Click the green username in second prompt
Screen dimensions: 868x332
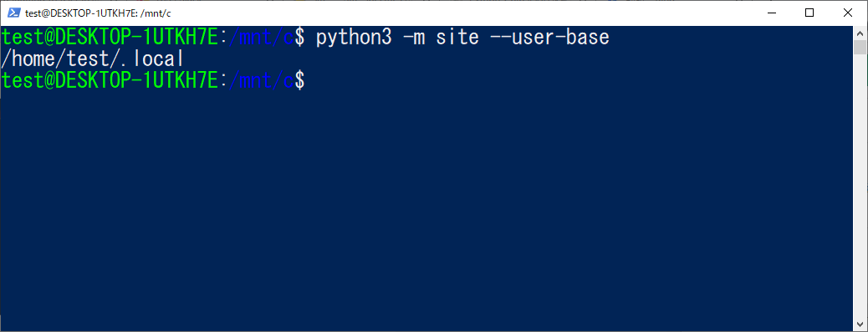point(110,80)
